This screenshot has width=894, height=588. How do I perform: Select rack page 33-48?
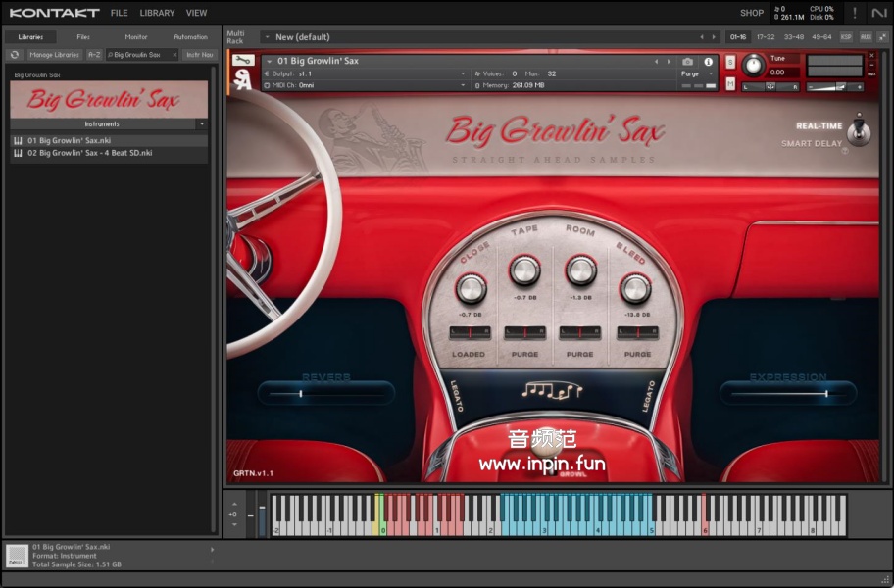pyautogui.click(x=794, y=37)
